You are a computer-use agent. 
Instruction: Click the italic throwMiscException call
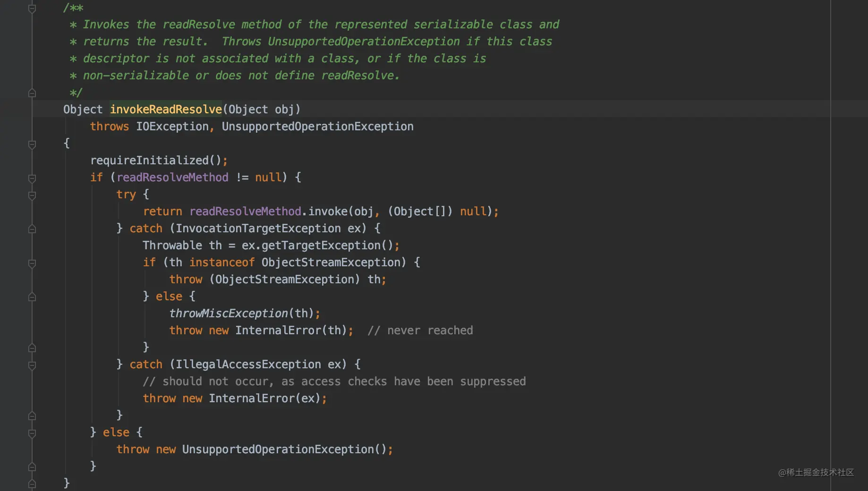click(x=229, y=313)
